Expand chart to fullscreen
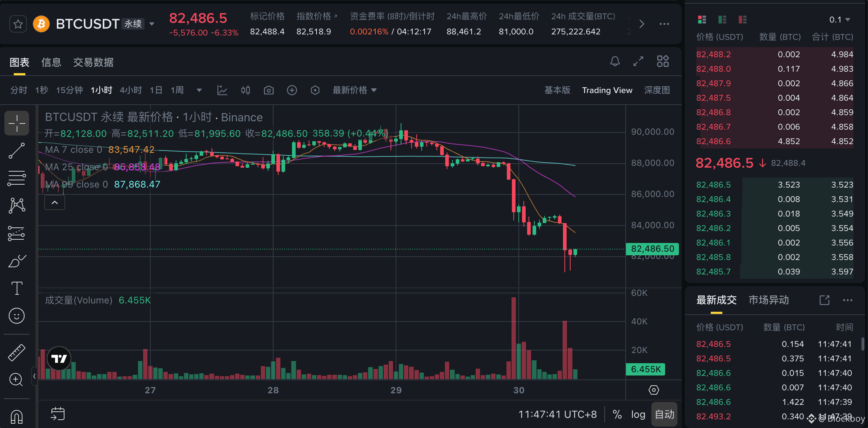Image resolution: width=868 pixels, height=428 pixels. coord(638,61)
